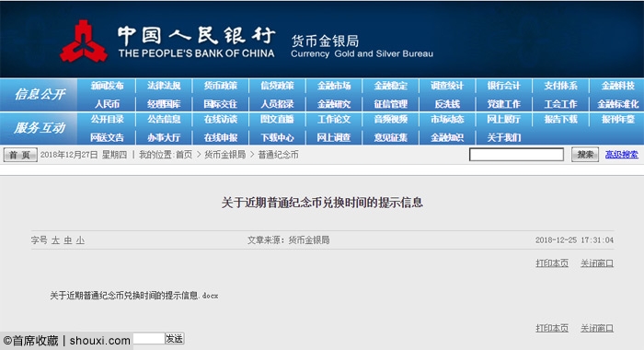Visit the 金融标准化 page
Screen dimensions: 644x350
(617, 104)
